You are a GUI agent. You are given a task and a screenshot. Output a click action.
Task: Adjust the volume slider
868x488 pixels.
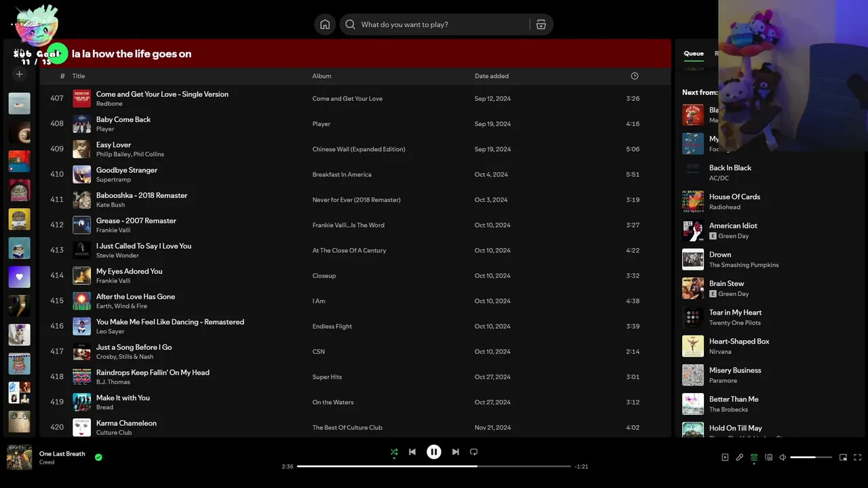(x=811, y=457)
